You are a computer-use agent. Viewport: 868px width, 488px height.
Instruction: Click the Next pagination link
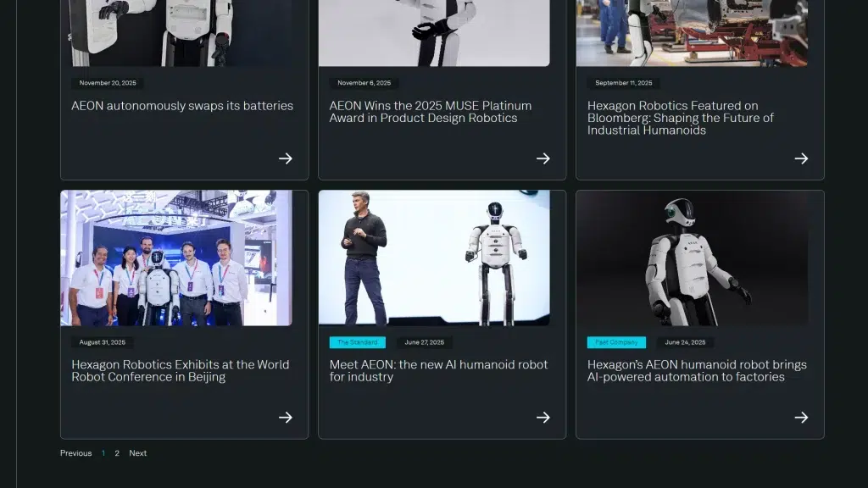[x=137, y=453]
